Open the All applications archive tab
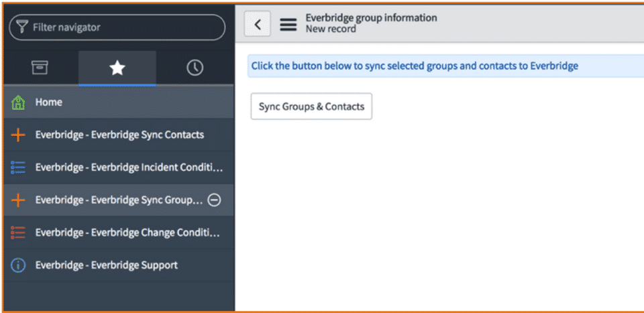The width and height of the screenshot is (644, 313). click(40, 68)
